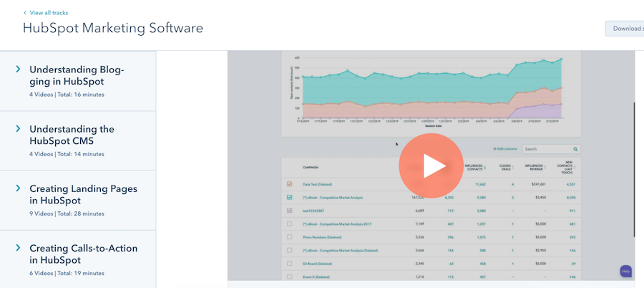Click the $2,950 influenced revenue value
The image size is (644, 288).
click(541, 250)
